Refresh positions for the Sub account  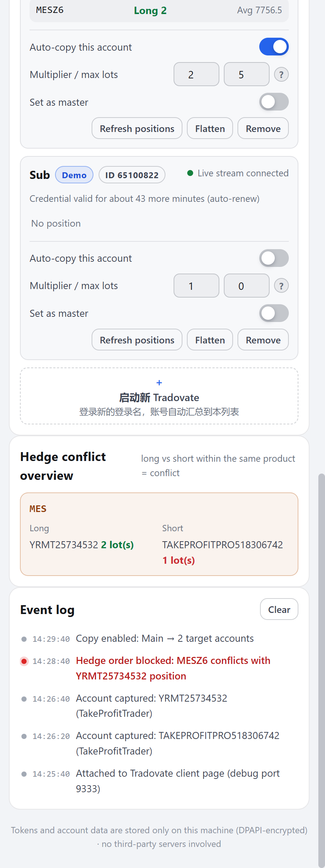137,340
